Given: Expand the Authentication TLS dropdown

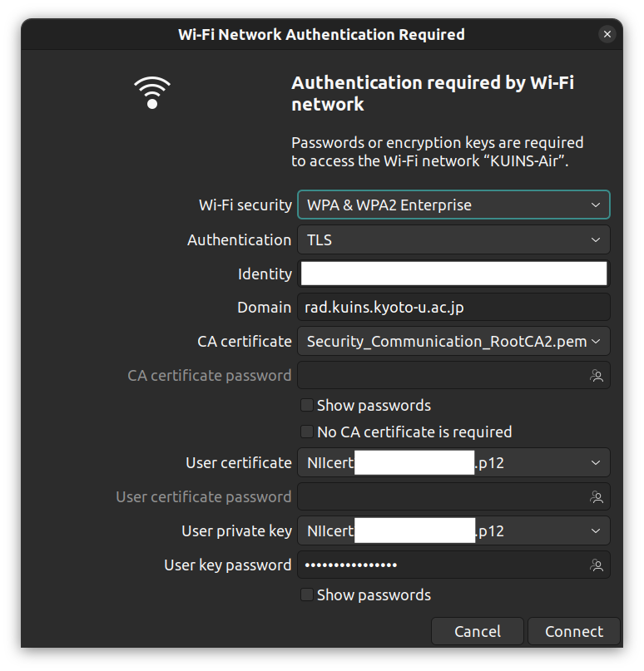Looking at the screenshot, I should 453,239.
